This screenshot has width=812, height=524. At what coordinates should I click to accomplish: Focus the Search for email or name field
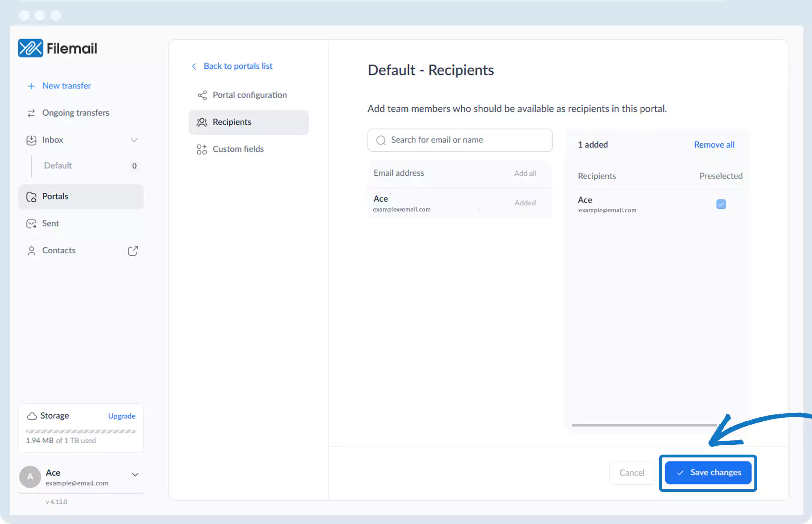[460, 140]
